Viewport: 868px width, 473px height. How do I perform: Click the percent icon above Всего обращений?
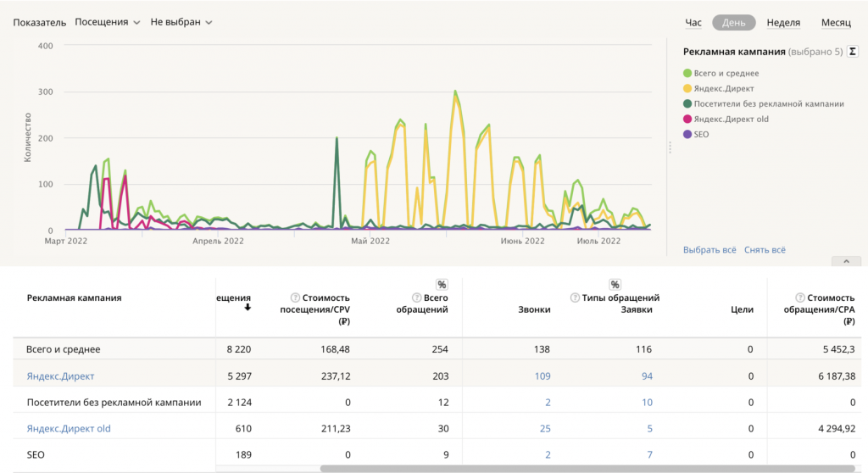coord(442,284)
